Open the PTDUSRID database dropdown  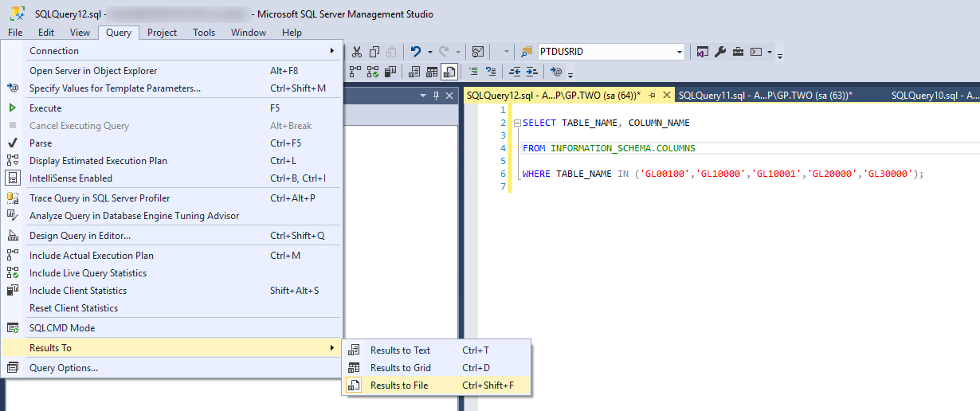679,52
